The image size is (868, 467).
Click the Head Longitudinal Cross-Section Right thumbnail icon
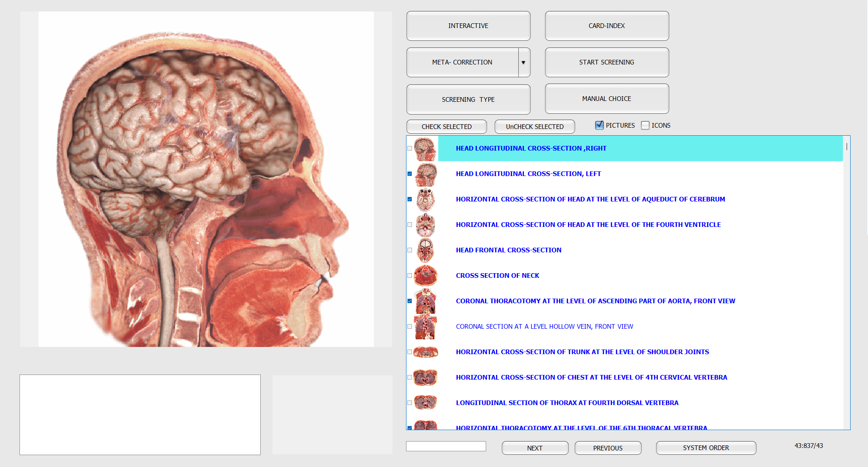point(425,148)
